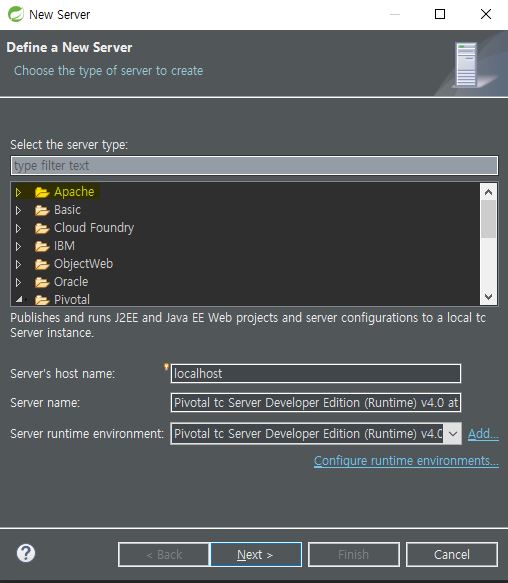
Task: Expand the ObjectWeb folder node
Action: [18, 264]
